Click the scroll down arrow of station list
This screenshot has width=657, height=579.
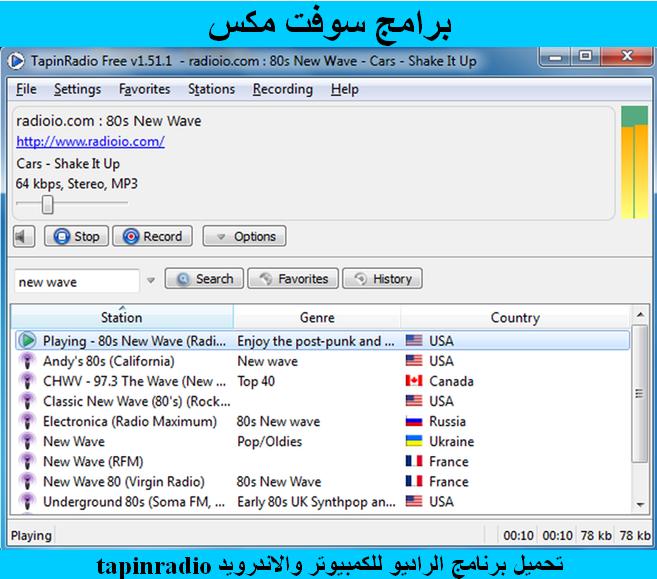pyautogui.click(x=640, y=504)
